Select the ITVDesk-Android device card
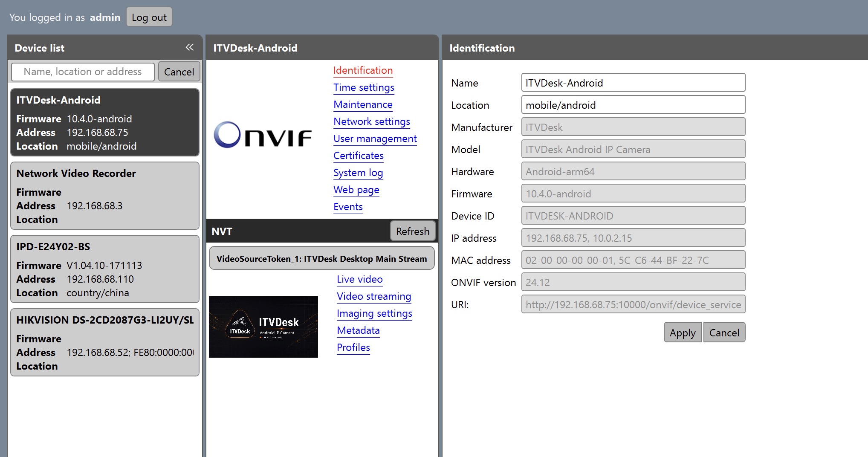The image size is (868, 457). 105,122
